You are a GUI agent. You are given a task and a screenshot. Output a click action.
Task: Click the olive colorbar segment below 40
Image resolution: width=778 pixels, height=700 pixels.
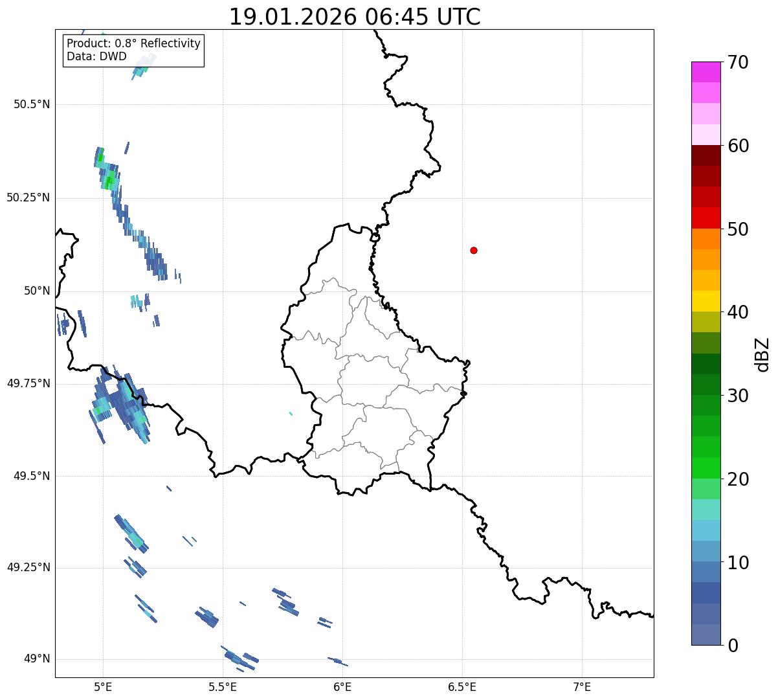[706, 322]
